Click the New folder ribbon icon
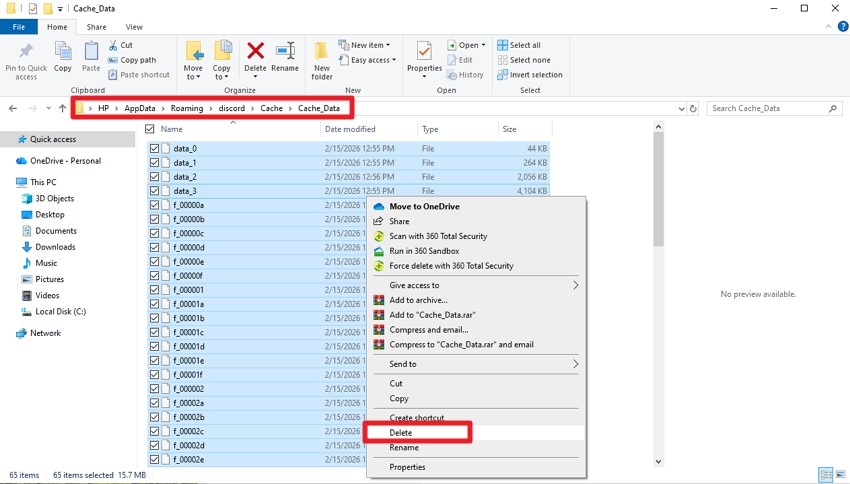850x484 pixels. click(x=321, y=51)
